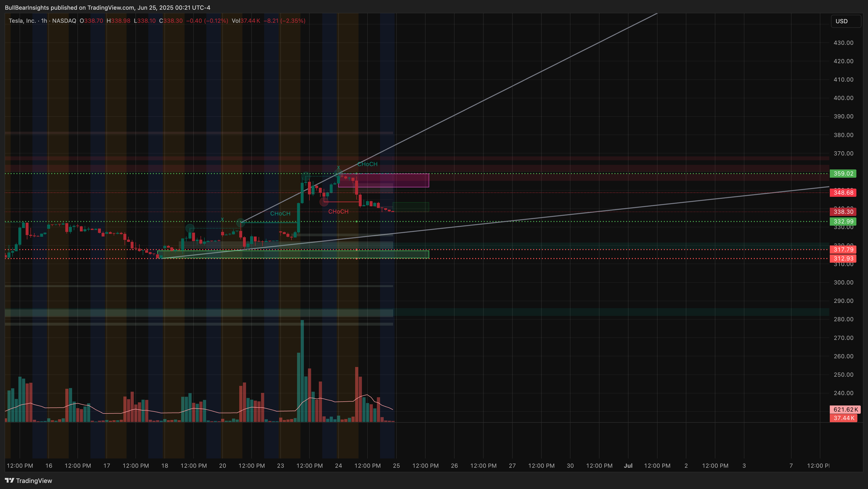Click the 16 date label on time axis

[49, 466]
